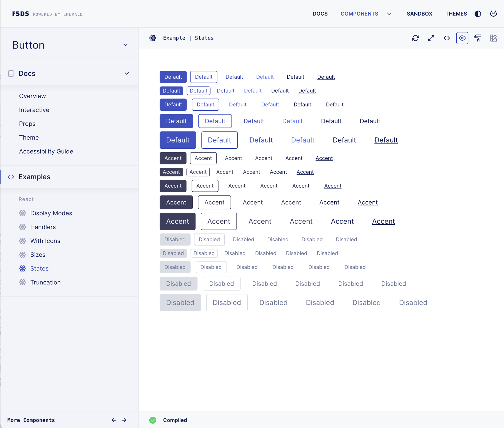This screenshot has width=504, height=428.
Task: Click the smallest outlined Accent button
Action: point(198,172)
